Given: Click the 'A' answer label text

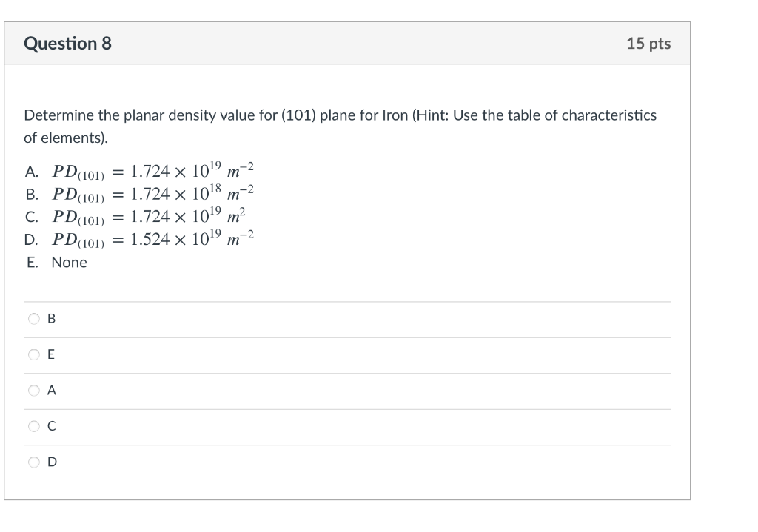Looking at the screenshot, I should coord(50,390).
